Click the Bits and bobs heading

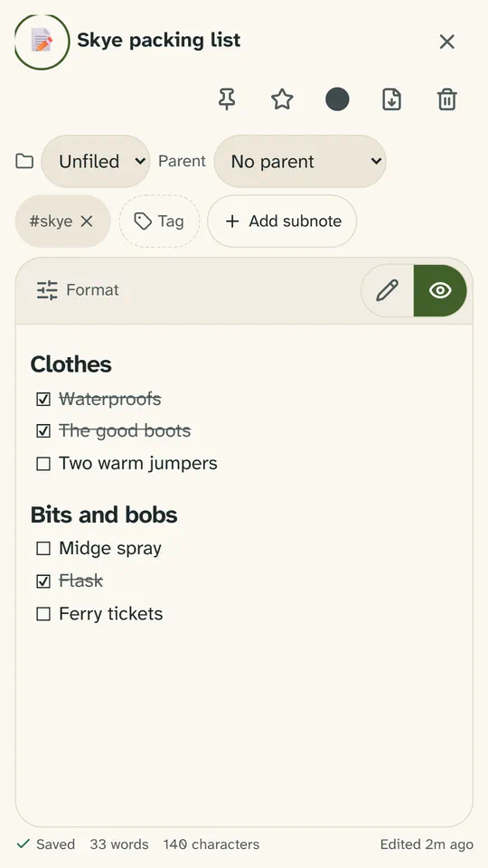[104, 514]
